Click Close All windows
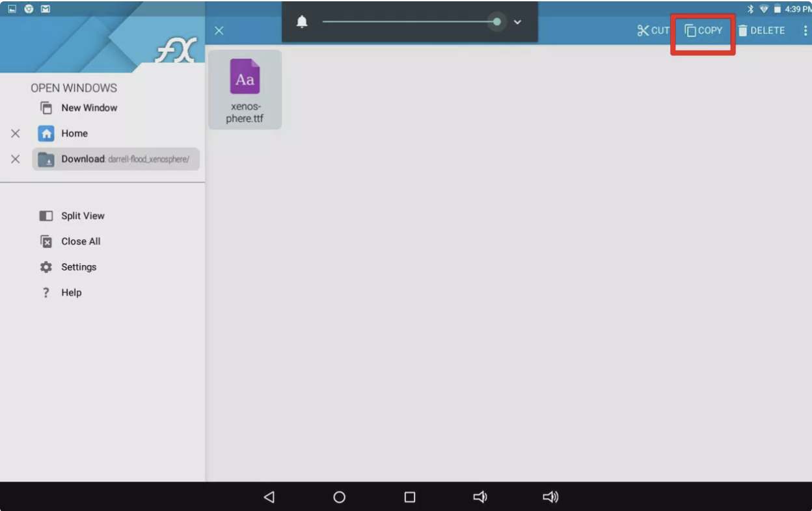 (x=80, y=241)
